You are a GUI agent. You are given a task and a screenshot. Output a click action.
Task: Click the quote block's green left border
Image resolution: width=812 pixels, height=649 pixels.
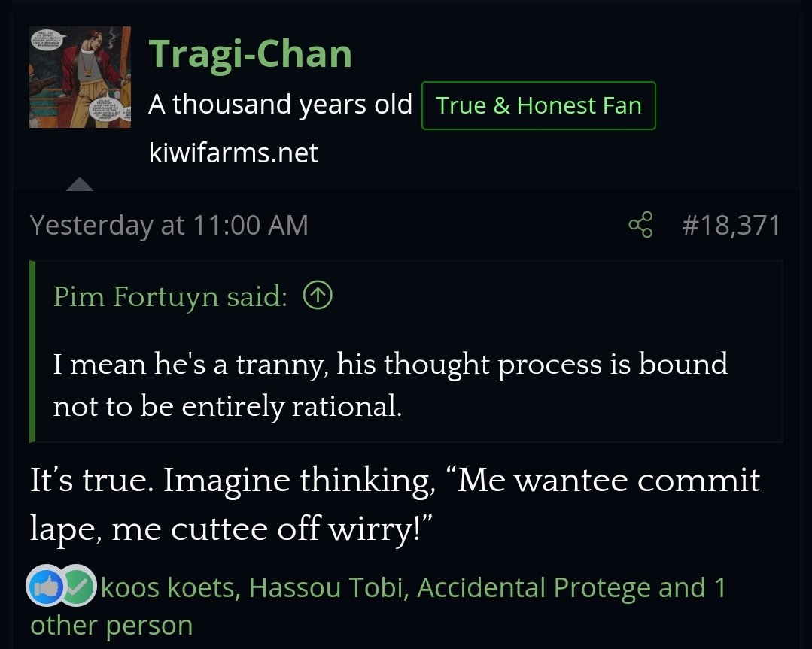point(32,352)
